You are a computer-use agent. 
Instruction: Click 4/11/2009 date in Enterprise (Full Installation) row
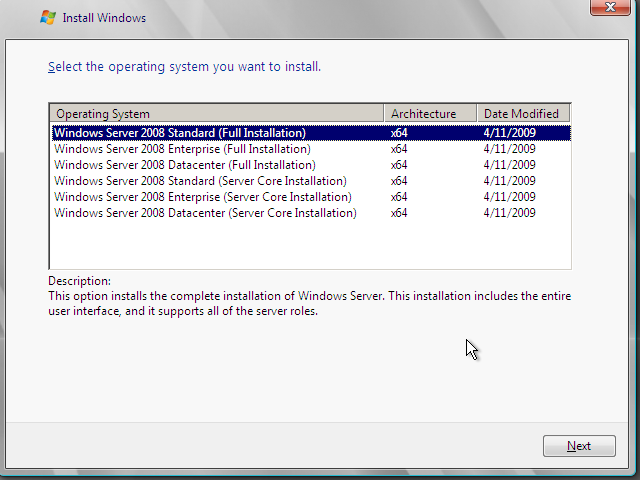(509, 149)
